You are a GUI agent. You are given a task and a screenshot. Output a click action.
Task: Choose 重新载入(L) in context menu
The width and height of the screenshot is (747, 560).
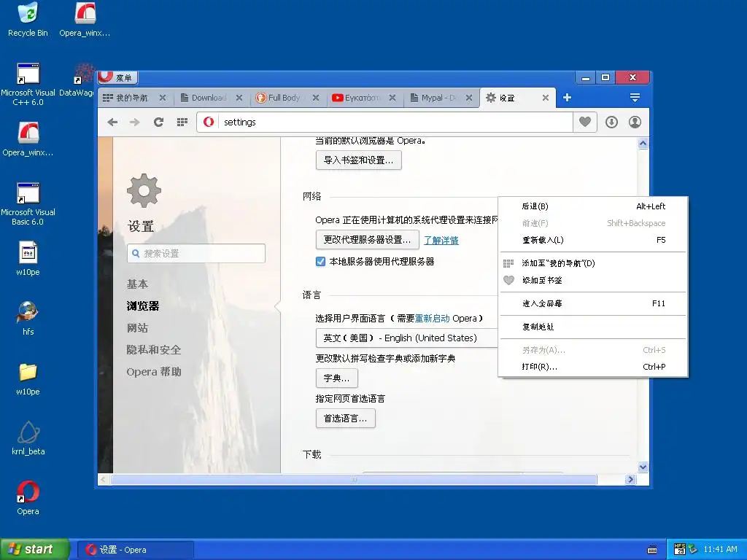(x=593, y=240)
